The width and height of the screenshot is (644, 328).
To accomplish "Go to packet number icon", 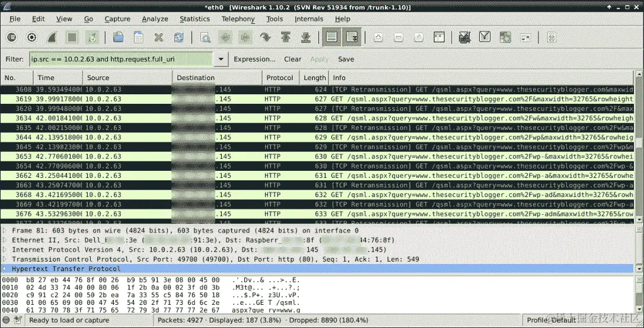I will (265, 37).
